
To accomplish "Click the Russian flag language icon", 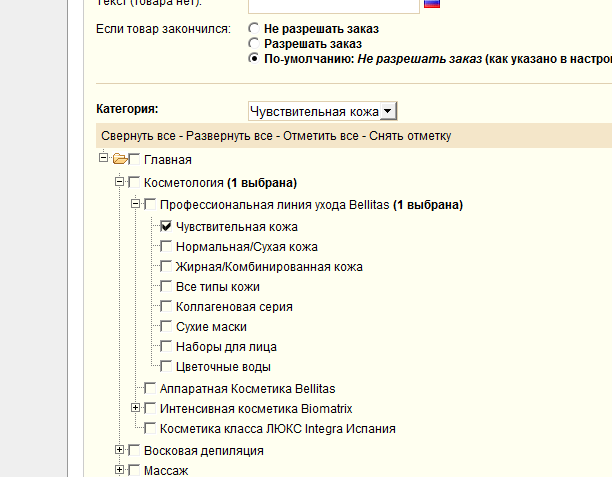I will click(432, 3).
